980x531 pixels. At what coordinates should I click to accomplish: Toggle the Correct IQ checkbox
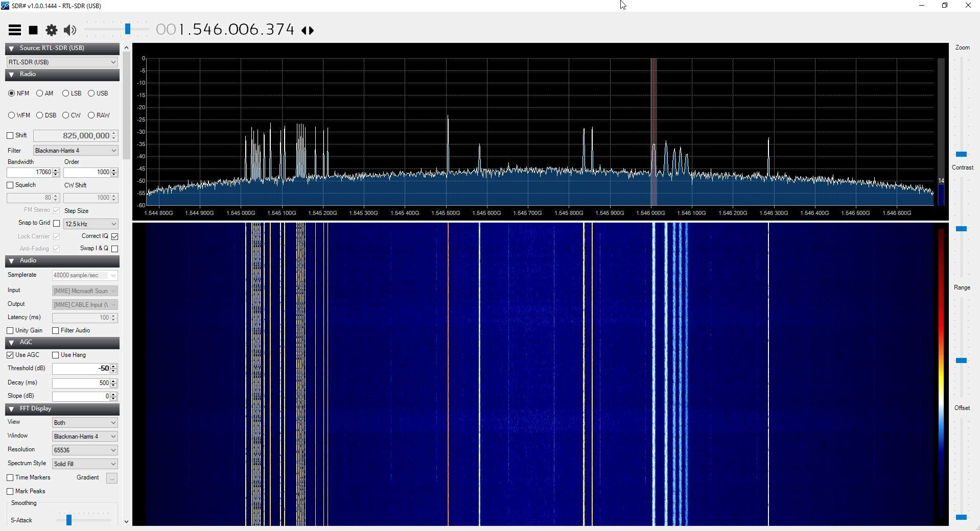tap(115, 236)
